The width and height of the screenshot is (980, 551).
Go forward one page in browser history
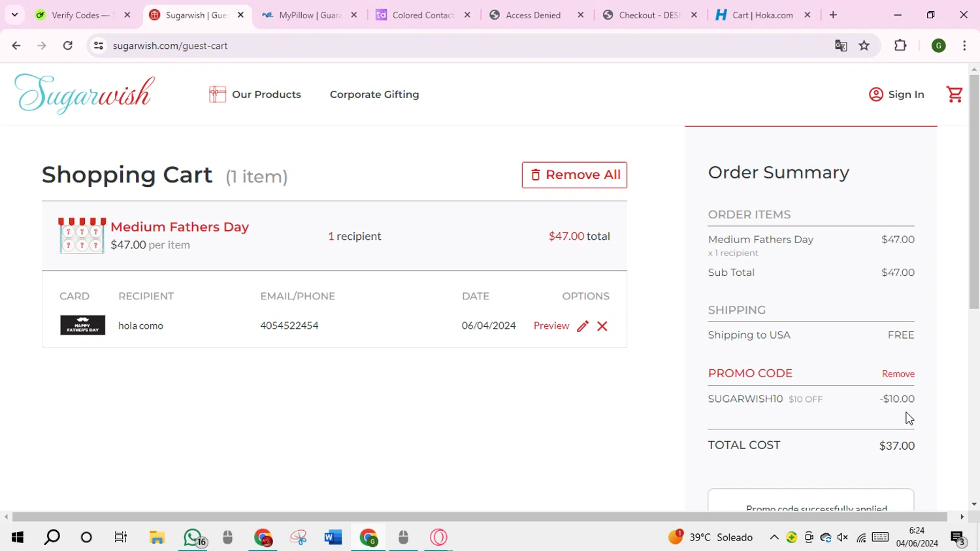click(x=42, y=45)
